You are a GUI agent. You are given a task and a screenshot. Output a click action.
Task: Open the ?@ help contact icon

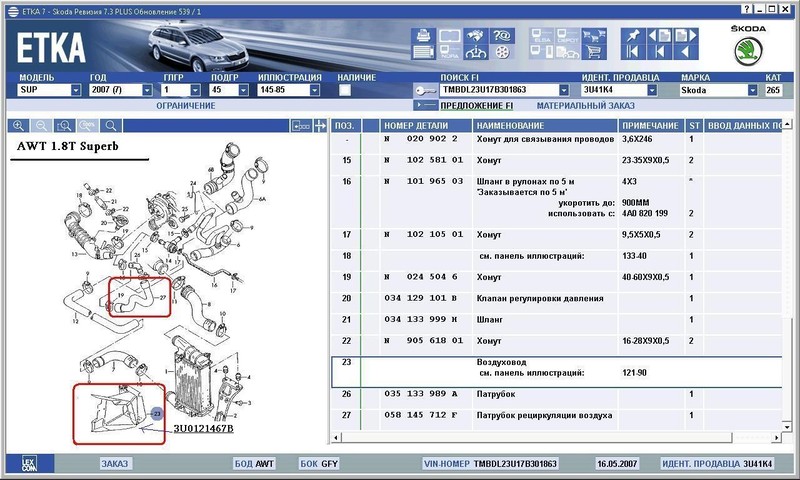[503, 37]
